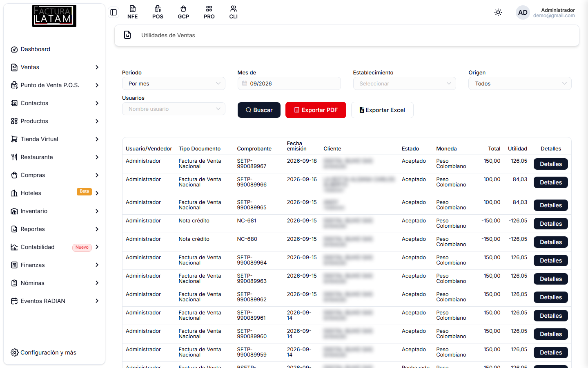The image size is (588, 368).
Task: Click the Contactos address book icon
Action: click(x=14, y=103)
